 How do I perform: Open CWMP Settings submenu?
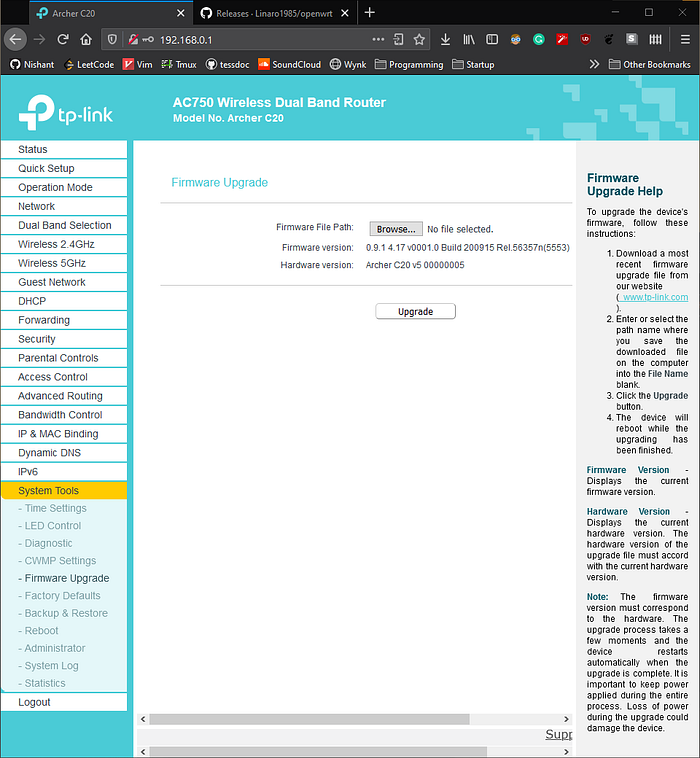coord(57,560)
